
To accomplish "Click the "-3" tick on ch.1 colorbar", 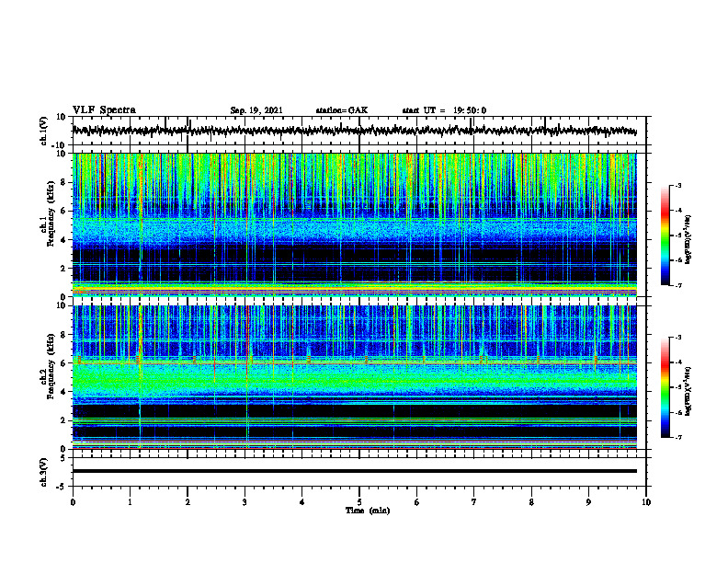I will tap(678, 186).
